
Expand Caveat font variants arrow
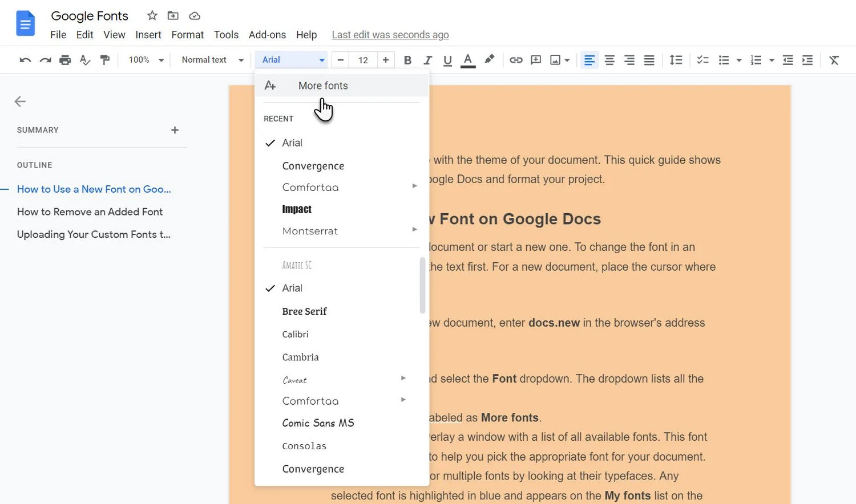click(x=403, y=379)
